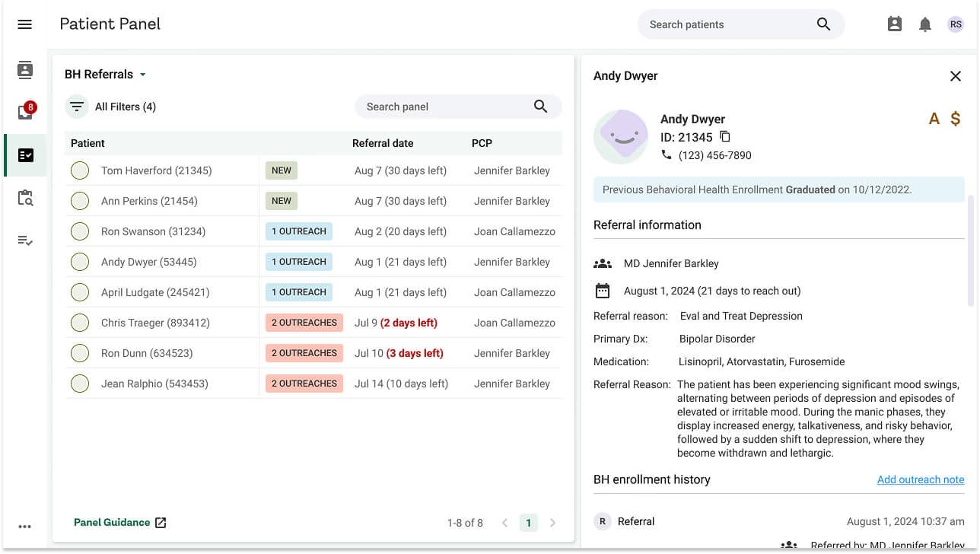Open Ron Swanson (31234) patient name
This screenshot has height=554, width=980.
[153, 231]
